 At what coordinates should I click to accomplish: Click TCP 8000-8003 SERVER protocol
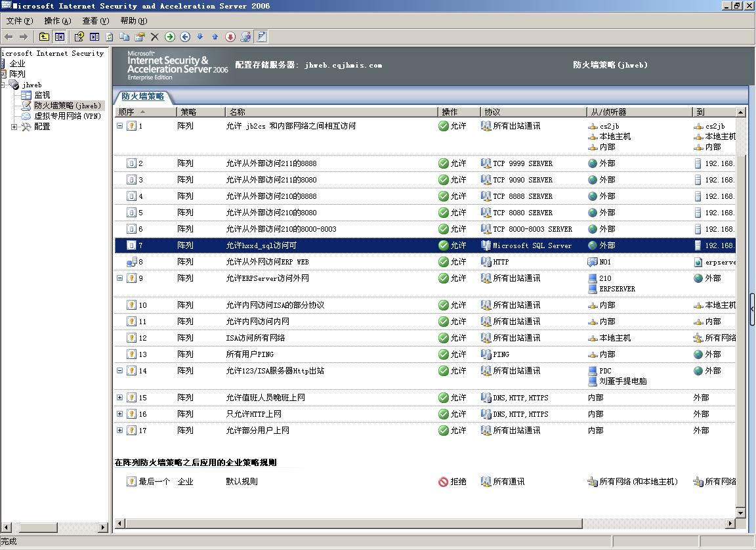(x=532, y=229)
